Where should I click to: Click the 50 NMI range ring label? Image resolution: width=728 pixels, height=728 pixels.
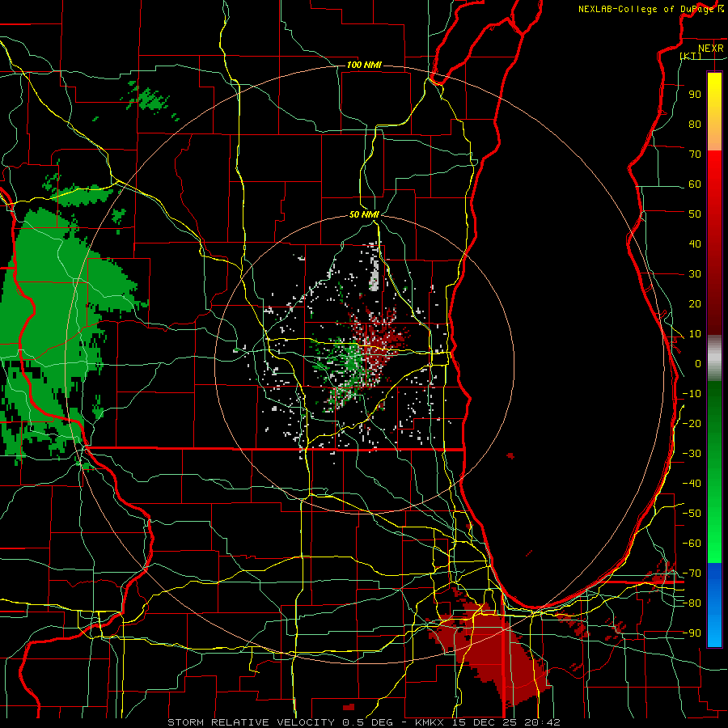tap(364, 214)
